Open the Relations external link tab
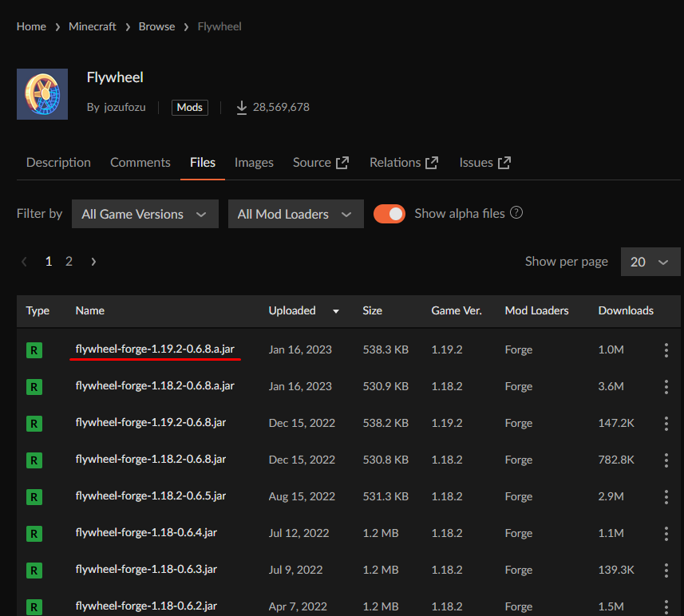 click(x=404, y=163)
